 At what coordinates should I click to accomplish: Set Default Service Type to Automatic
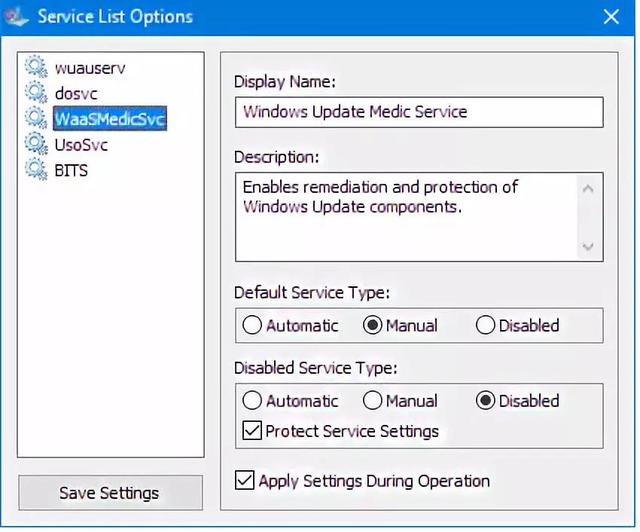(x=252, y=325)
